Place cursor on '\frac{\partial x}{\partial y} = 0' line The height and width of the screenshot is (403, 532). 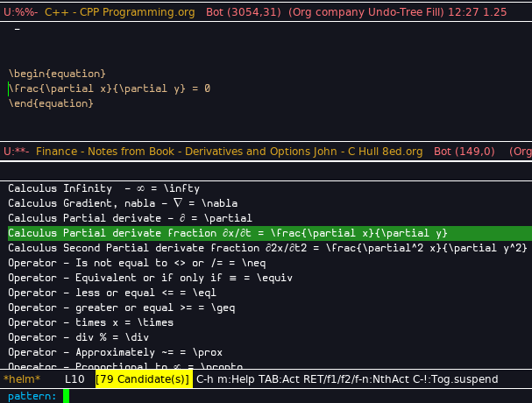110,88
